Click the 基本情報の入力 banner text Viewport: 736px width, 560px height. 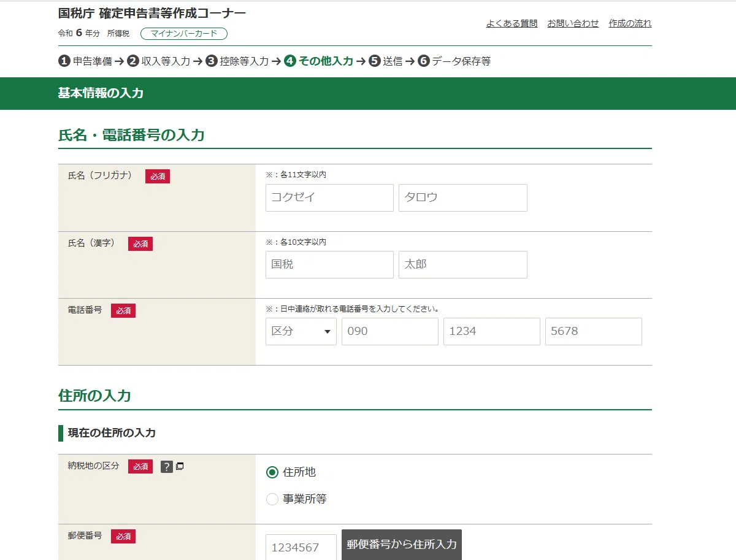pyautogui.click(x=101, y=93)
